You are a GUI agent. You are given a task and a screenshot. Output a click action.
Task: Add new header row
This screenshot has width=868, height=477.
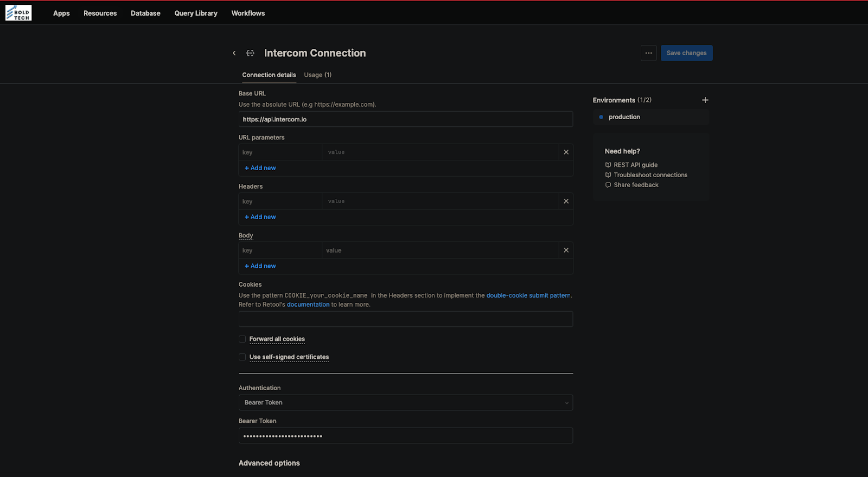tap(260, 217)
